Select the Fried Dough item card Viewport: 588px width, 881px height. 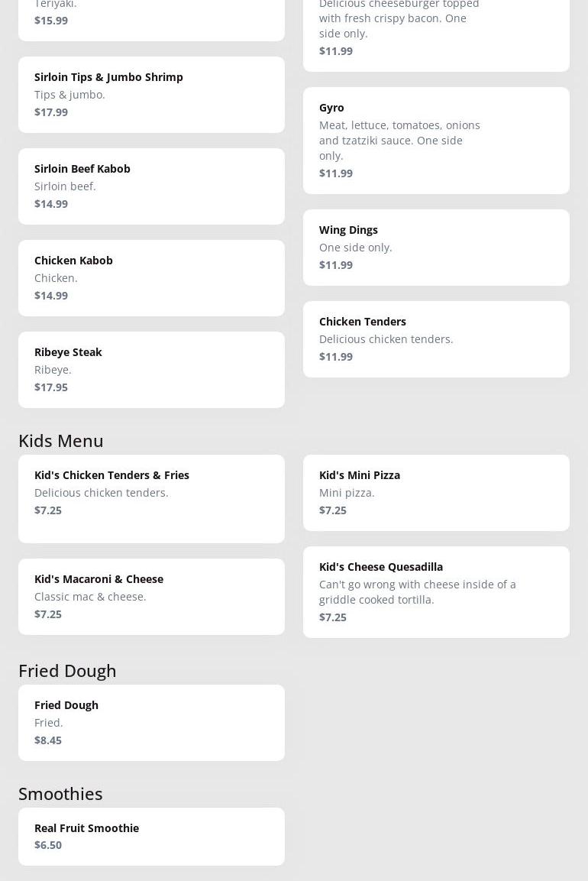tap(151, 722)
